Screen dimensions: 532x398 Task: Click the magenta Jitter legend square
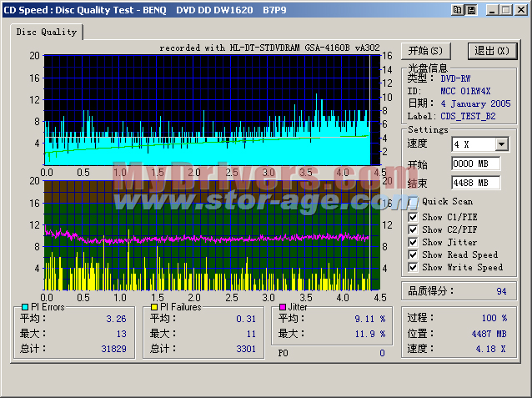pos(282,308)
